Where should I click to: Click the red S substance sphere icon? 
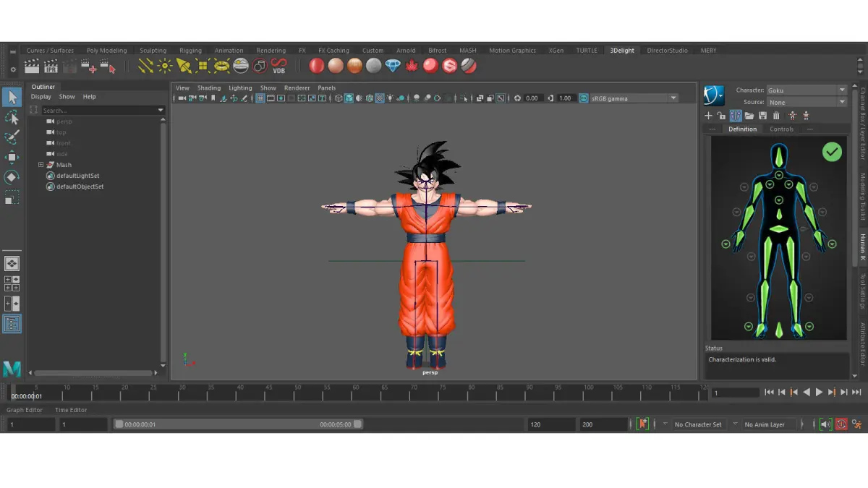point(449,67)
